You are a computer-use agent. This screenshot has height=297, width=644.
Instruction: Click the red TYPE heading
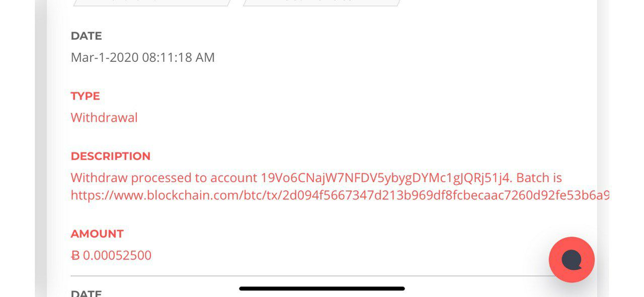[x=85, y=96]
